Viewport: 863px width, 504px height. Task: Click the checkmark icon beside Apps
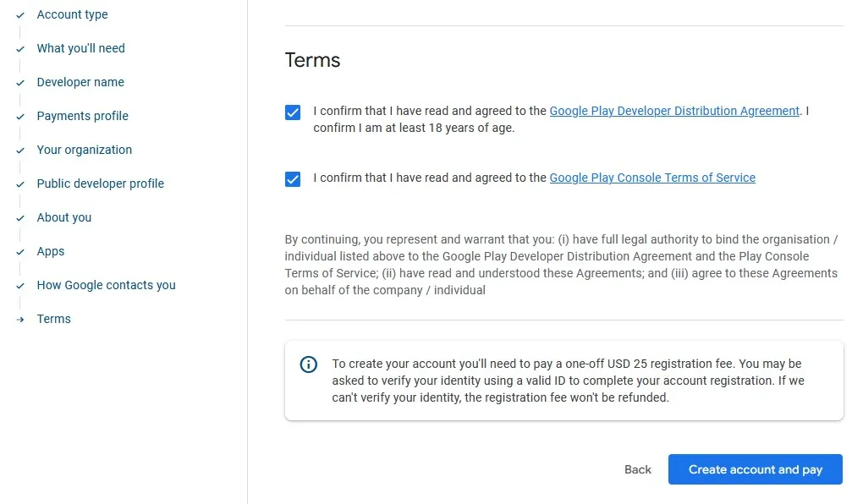[19, 251]
